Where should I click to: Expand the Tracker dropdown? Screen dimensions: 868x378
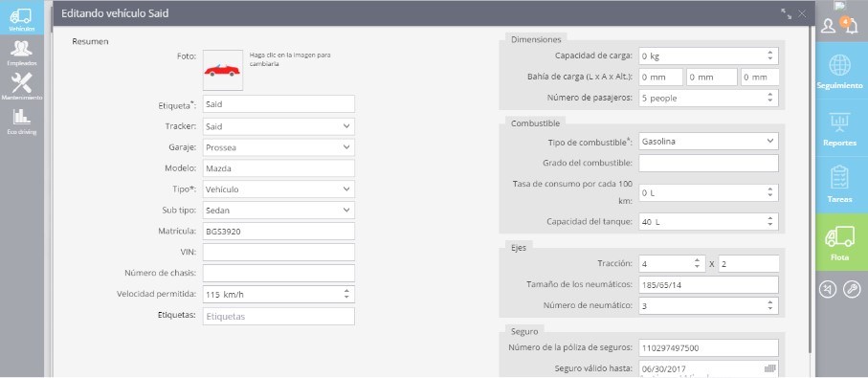(x=278, y=126)
